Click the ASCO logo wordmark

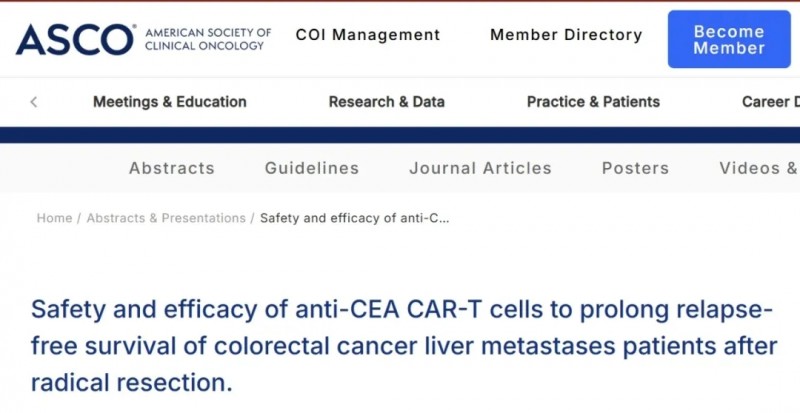[x=74, y=38]
